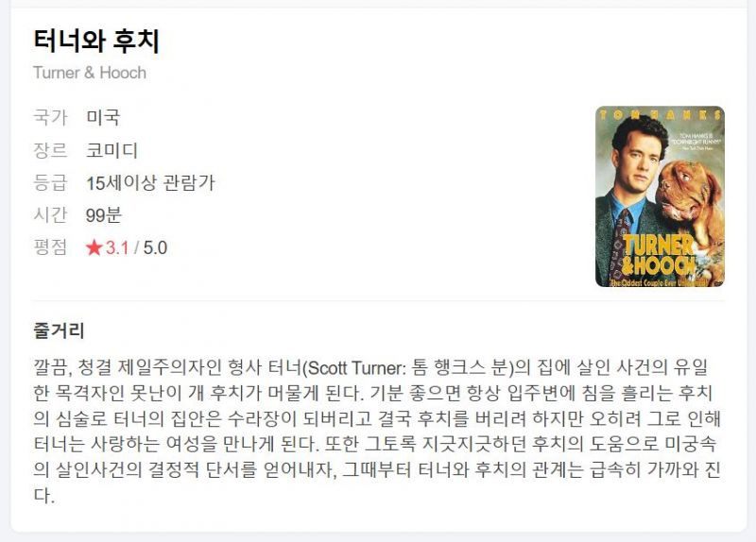Click the 시간 field label
Image resolution: width=756 pixels, height=542 pixels.
coord(50,215)
